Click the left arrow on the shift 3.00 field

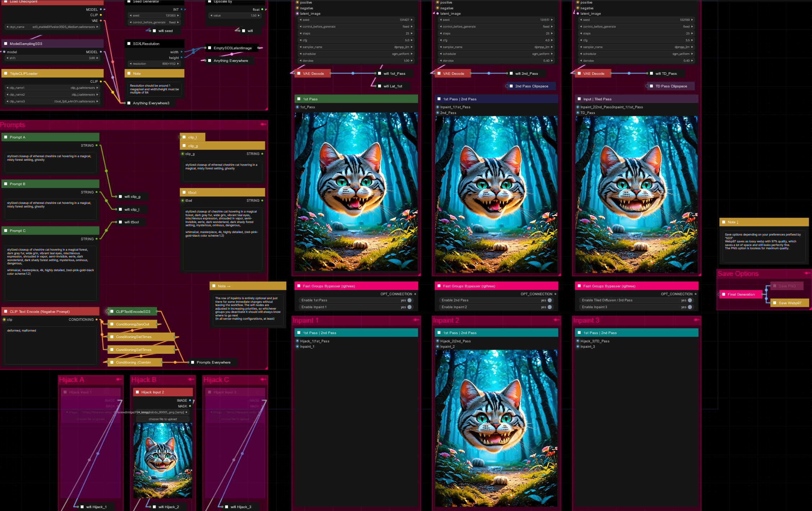[7, 58]
